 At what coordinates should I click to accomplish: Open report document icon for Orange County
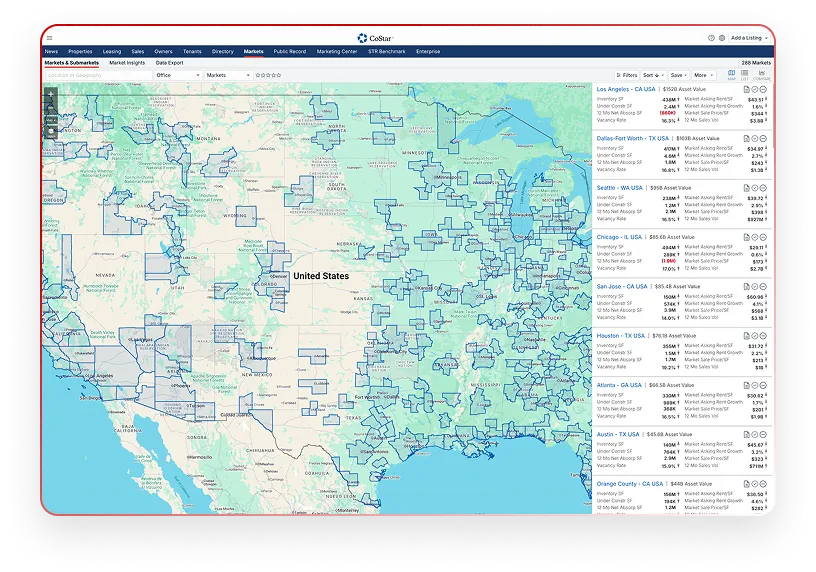746,484
